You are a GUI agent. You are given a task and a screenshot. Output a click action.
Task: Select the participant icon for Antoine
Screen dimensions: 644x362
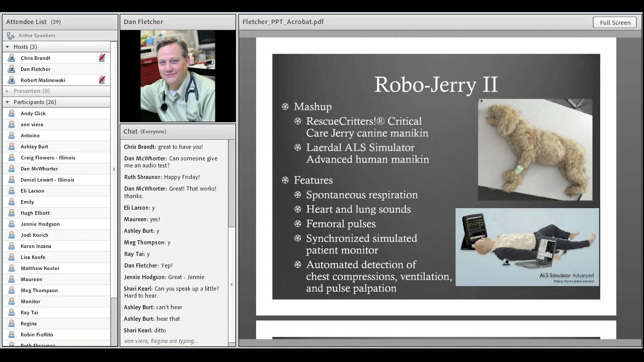click(x=11, y=135)
